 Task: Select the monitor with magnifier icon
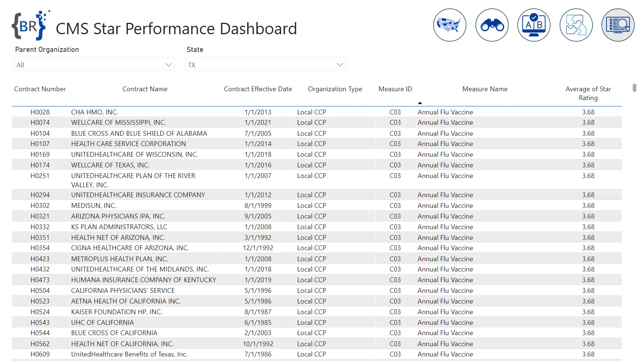(618, 25)
